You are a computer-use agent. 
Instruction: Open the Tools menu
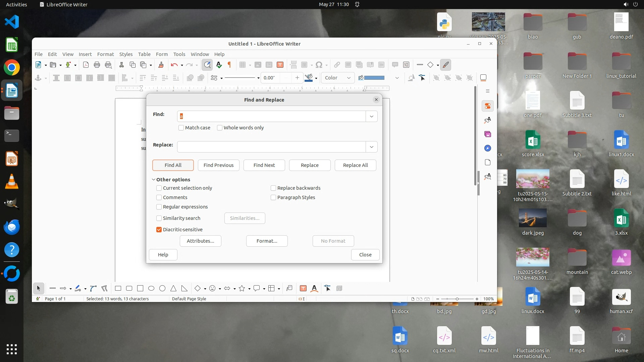[x=179, y=54]
